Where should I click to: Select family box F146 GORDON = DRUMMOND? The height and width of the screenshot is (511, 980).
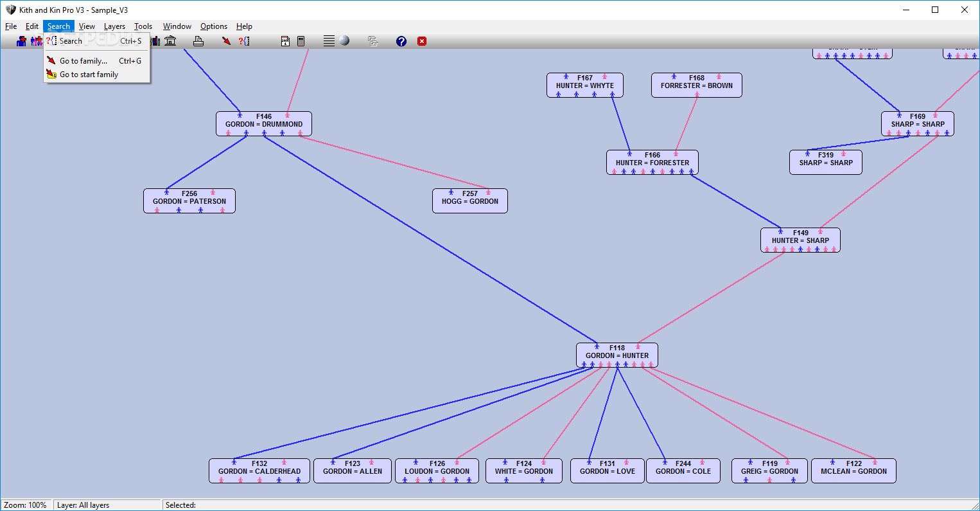[264, 123]
